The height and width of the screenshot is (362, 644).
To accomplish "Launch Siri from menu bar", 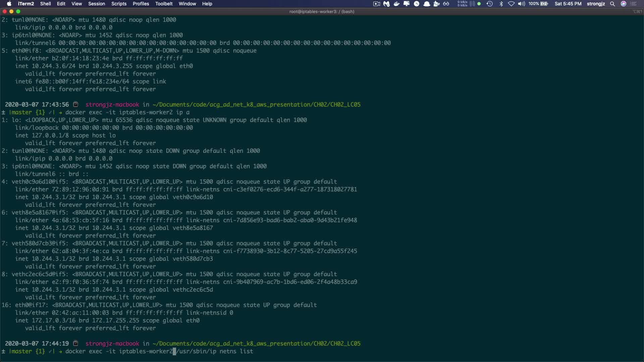I will pyautogui.click(x=624, y=4).
